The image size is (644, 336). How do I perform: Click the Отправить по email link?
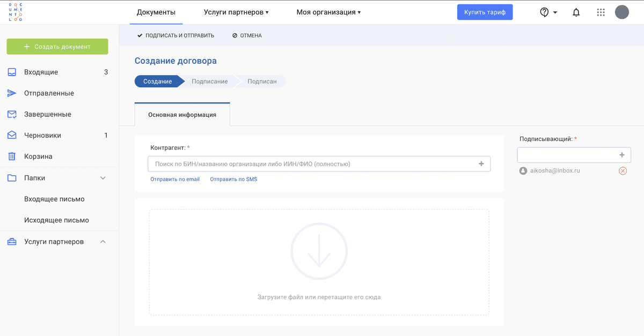175,179
